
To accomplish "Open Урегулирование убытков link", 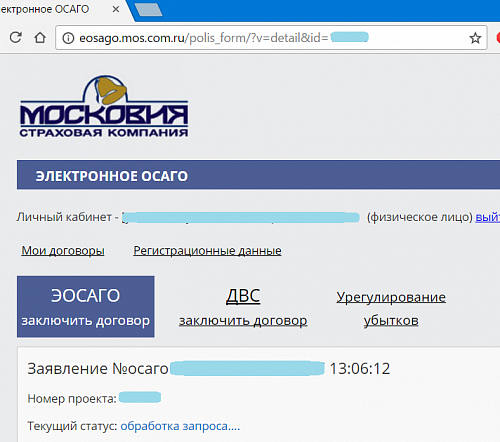I will pos(391,308).
